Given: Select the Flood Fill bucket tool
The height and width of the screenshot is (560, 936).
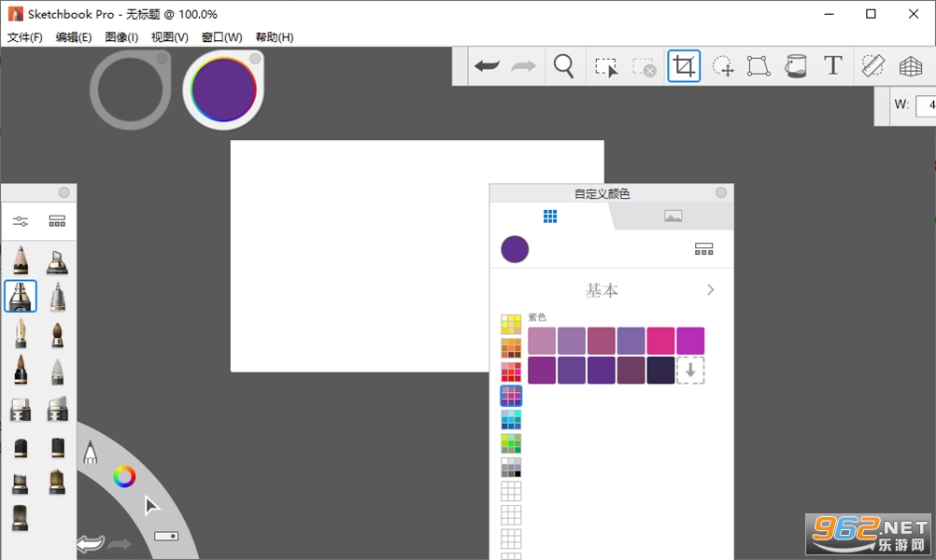Looking at the screenshot, I should 795,66.
